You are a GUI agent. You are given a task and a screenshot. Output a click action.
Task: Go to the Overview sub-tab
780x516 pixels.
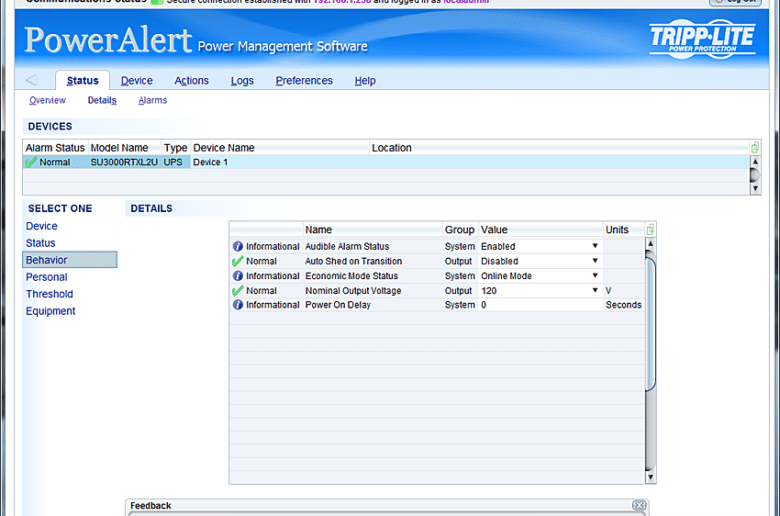47,100
